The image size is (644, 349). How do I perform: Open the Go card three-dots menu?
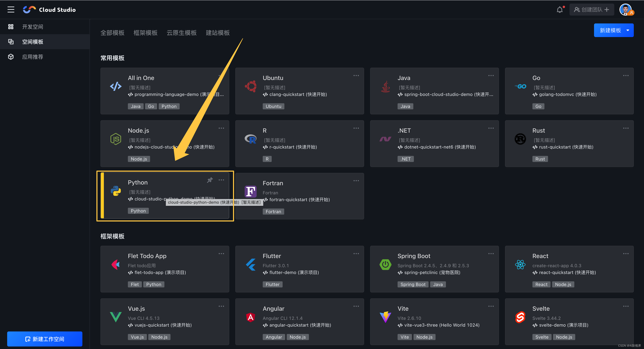626,76
